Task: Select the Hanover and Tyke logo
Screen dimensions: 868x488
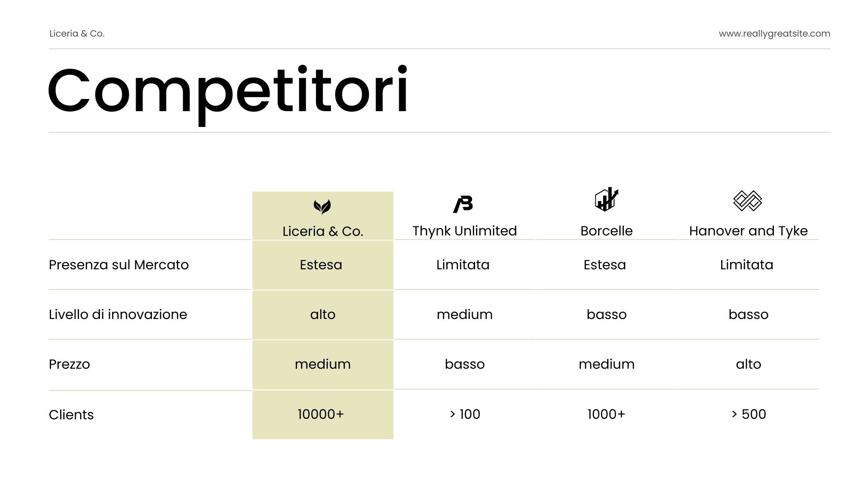Action: click(748, 201)
